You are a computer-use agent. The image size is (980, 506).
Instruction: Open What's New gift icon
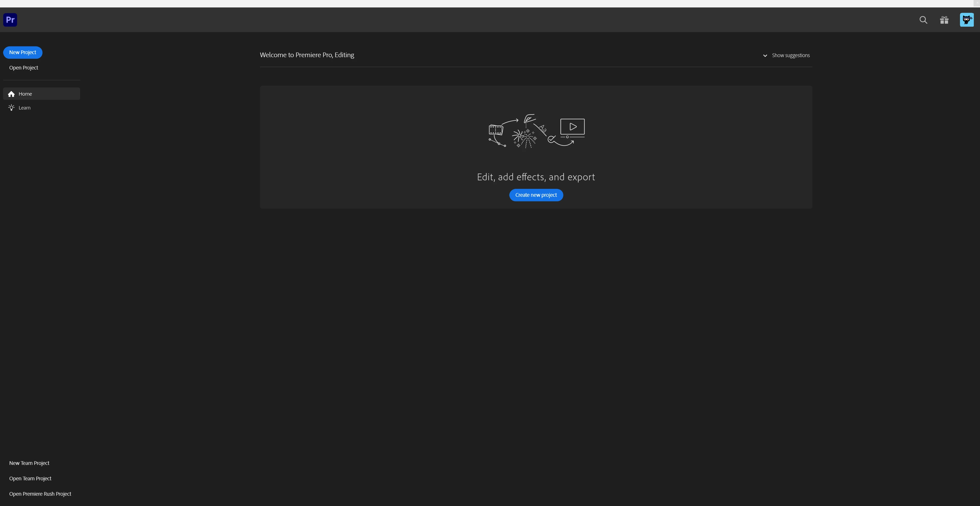coord(944,20)
